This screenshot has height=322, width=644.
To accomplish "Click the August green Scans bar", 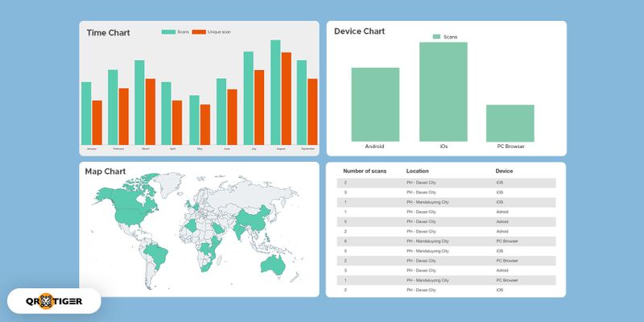I will click(275, 91).
